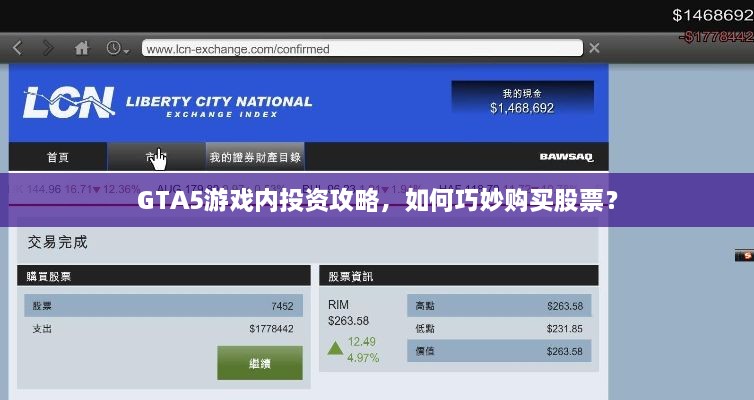
Task: Open the browsing history clock dropdown
Action: (117, 48)
